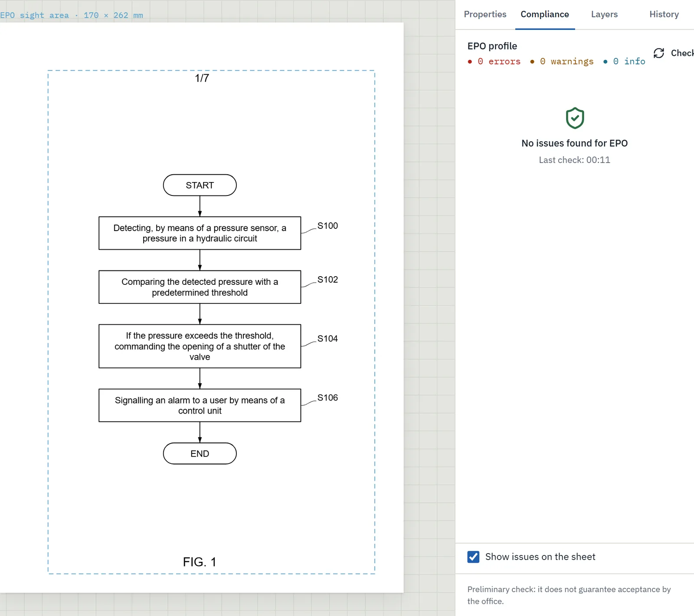
Task: Select the Compliance tab
Action: 545,14
